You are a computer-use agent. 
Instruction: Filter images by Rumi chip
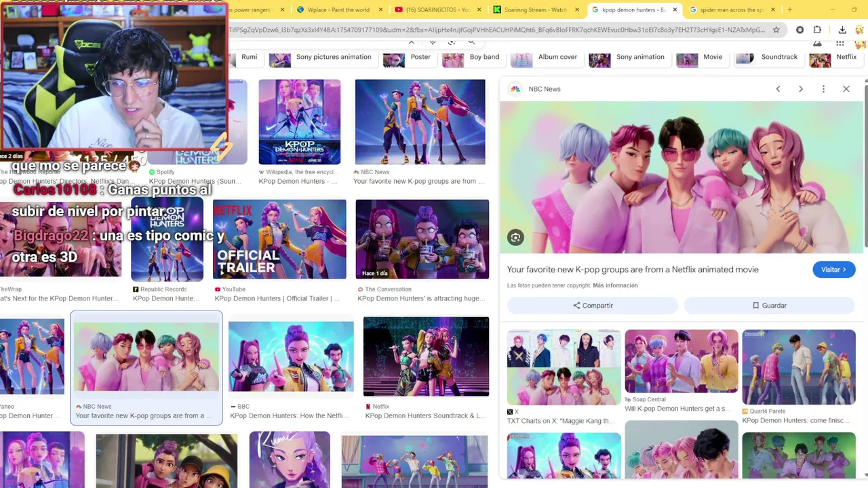pos(244,57)
